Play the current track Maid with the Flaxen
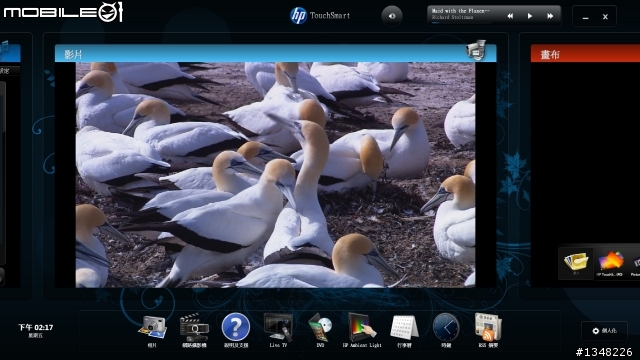 [x=530, y=16]
